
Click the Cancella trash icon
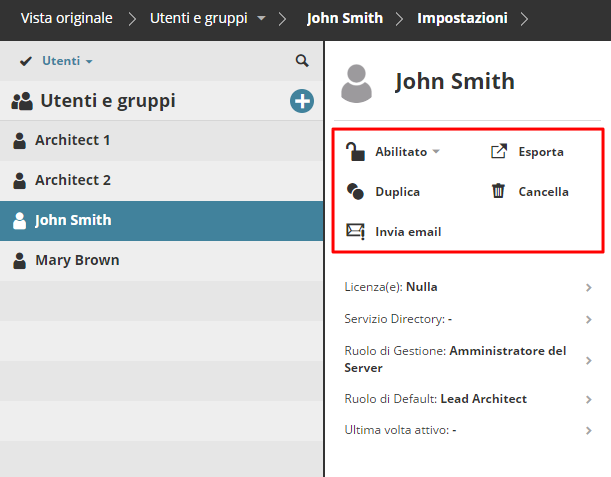pyautogui.click(x=498, y=191)
